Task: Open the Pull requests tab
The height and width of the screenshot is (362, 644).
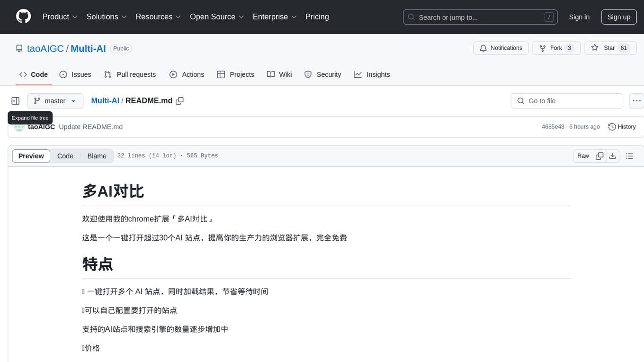Action: [x=130, y=74]
